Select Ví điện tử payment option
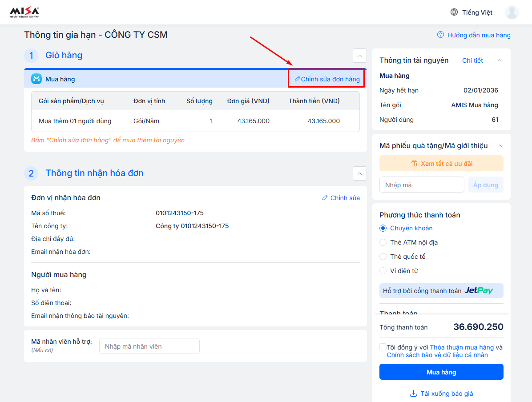Screen dimensions: 532x402 [383, 271]
